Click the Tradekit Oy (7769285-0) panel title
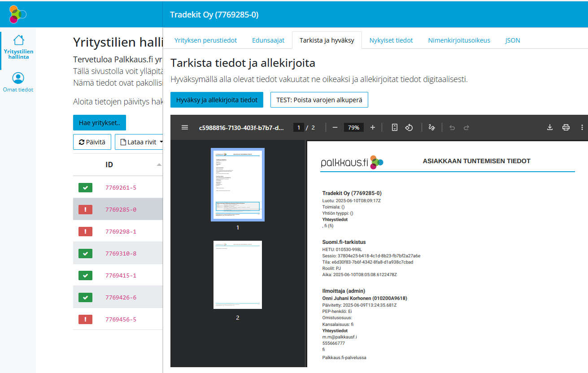 (214, 14)
